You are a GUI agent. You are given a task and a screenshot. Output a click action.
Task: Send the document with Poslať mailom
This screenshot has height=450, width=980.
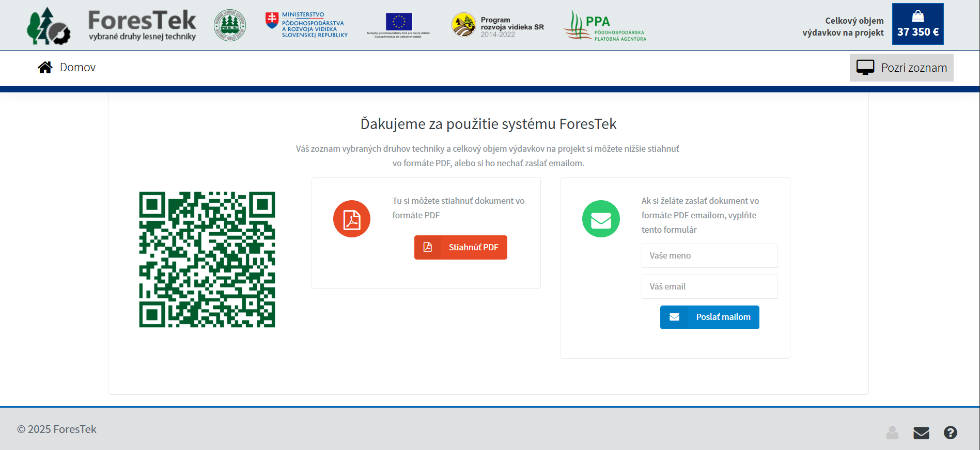click(710, 317)
